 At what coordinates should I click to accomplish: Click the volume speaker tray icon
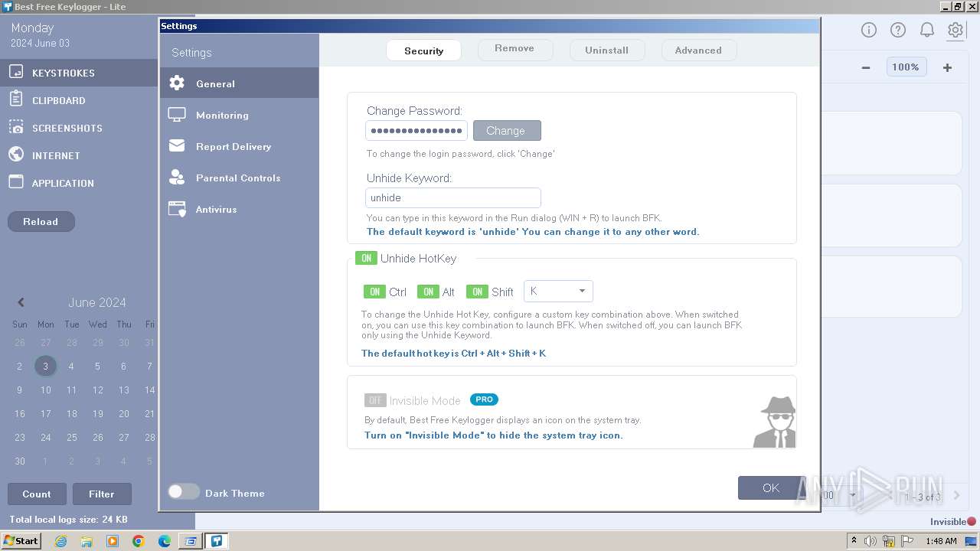point(871,541)
